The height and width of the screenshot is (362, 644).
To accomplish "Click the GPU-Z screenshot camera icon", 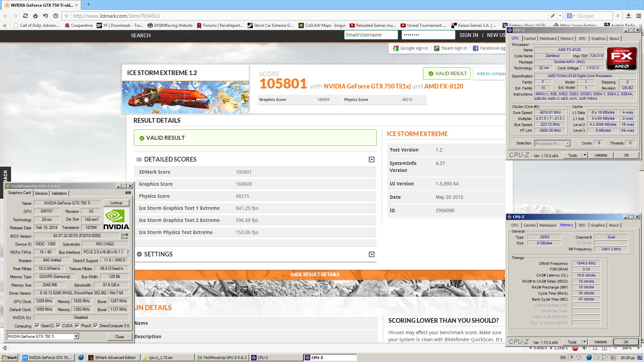I will click(x=128, y=193).
